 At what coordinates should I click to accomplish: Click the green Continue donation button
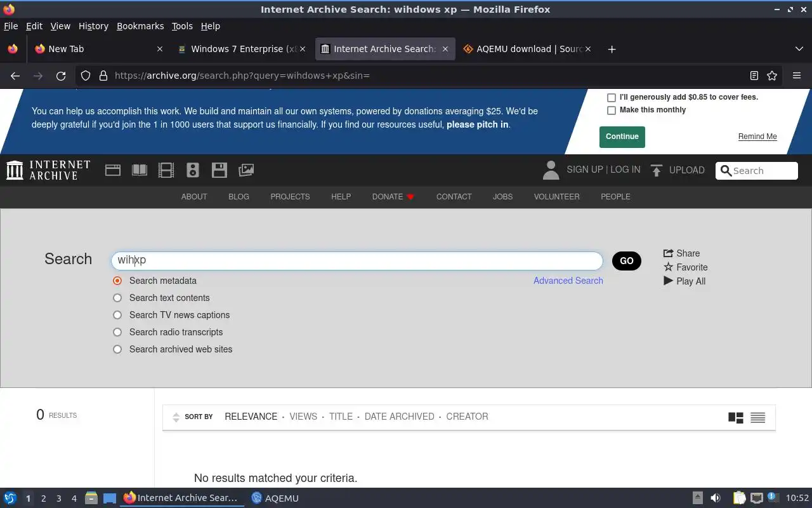[622, 137]
